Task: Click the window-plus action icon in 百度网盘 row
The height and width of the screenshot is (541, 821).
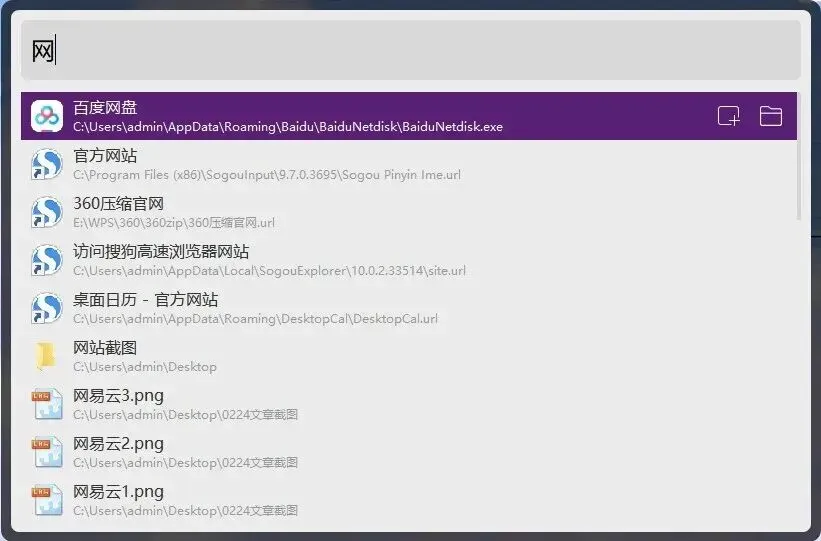Action: point(729,116)
